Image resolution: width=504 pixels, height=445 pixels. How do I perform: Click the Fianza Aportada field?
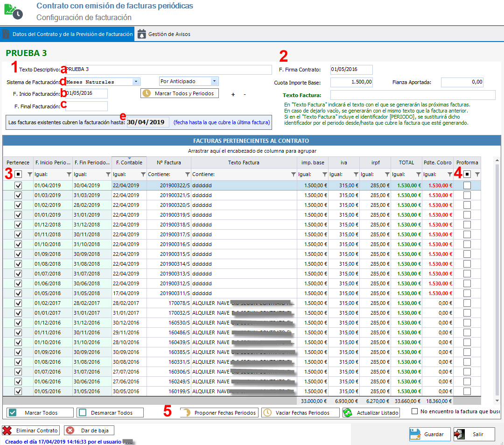coord(462,82)
